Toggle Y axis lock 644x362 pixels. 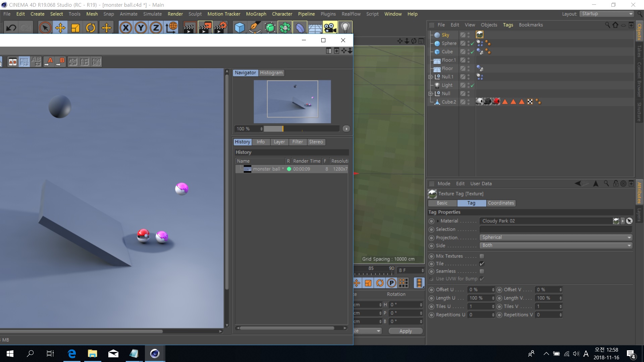pos(141,28)
